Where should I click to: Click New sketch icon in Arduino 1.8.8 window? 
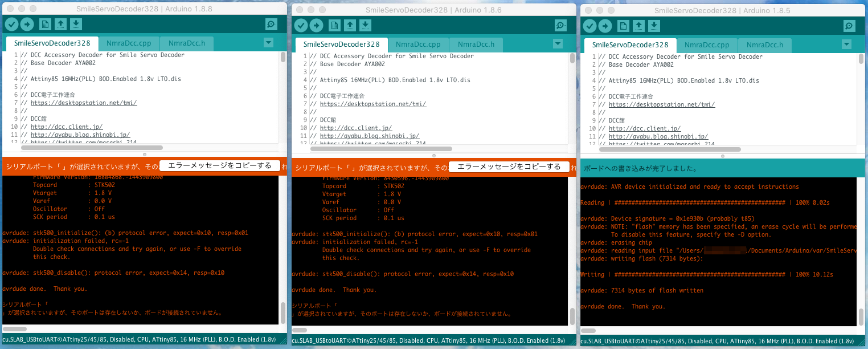45,24
